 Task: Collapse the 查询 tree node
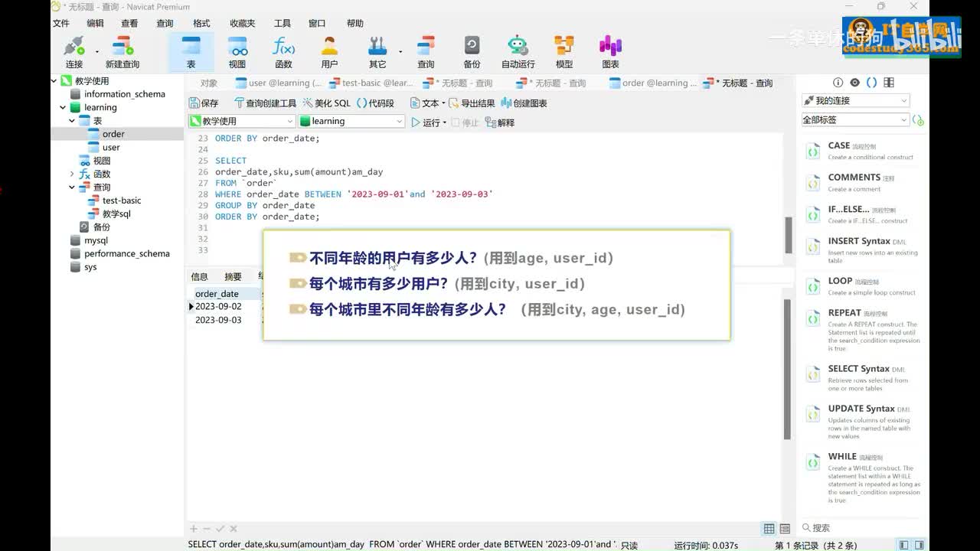click(x=72, y=187)
